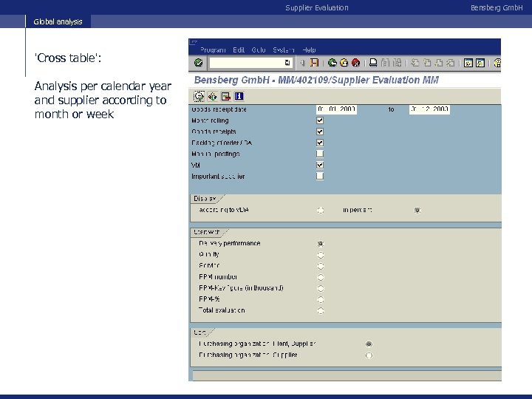Click the Execute clock icon

(x=199, y=96)
